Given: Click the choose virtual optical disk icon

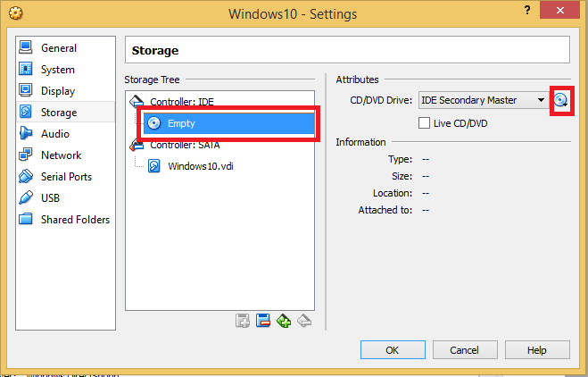Looking at the screenshot, I should [x=560, y=100].
